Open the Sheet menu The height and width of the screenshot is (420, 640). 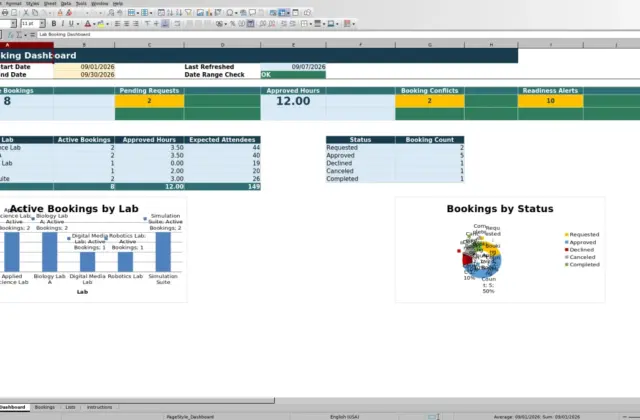tap(50, 3)
